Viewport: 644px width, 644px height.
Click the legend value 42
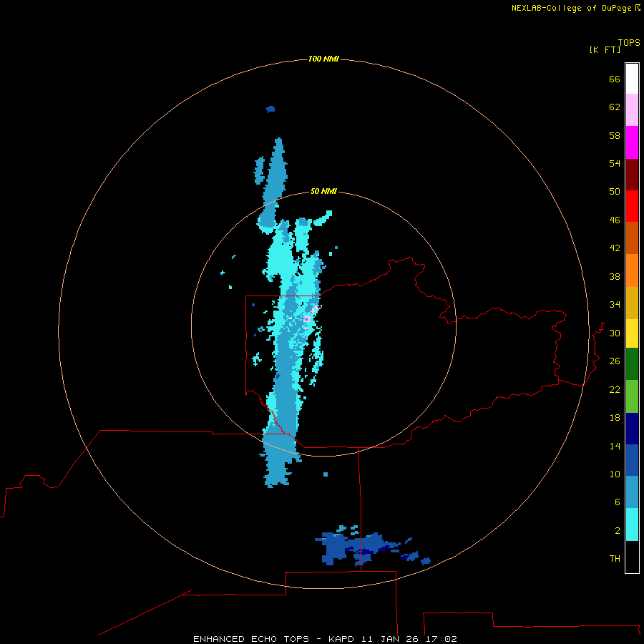(x=615, y=248)
